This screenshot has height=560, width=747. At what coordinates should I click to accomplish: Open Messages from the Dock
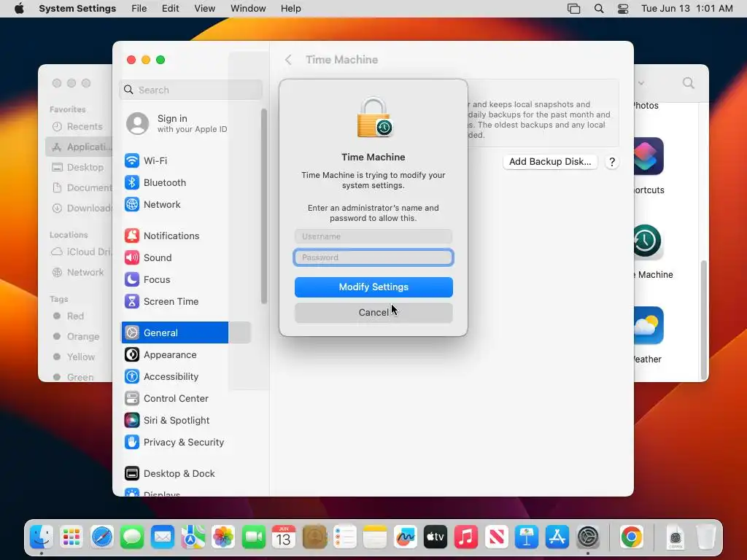click(x=132, y=537)
